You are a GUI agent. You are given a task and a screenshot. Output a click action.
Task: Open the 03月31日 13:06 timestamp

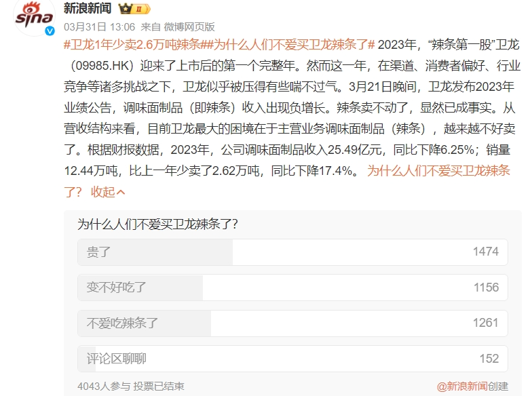[99, 27]
